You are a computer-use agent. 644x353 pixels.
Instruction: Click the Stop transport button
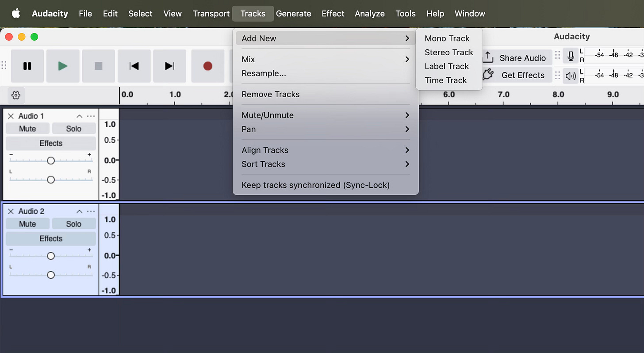pyautogui.click(x=99, y=66)
